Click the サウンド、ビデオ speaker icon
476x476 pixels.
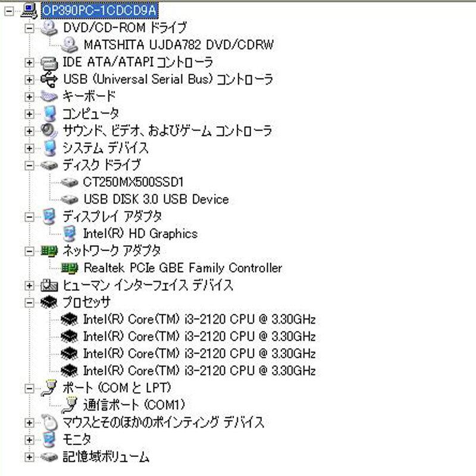(x=49, y=131)
